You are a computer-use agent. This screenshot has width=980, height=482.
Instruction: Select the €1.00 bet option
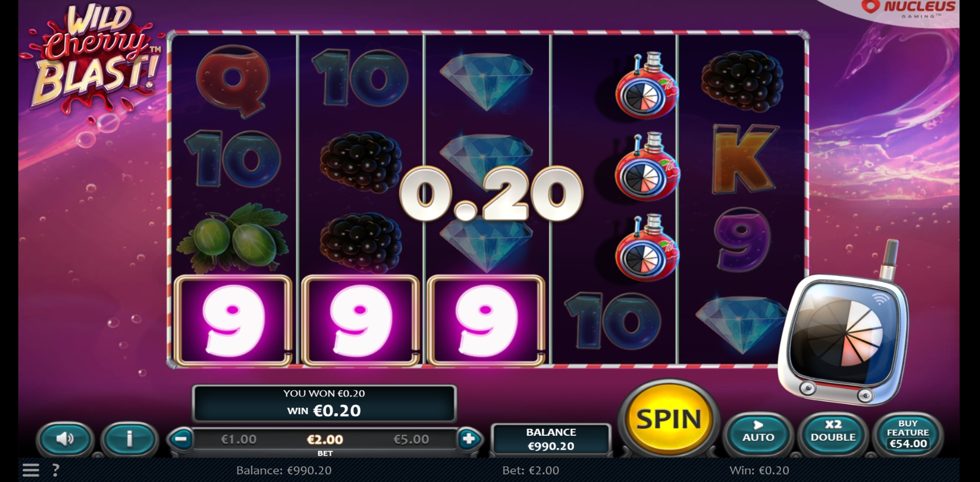(239, 440)
